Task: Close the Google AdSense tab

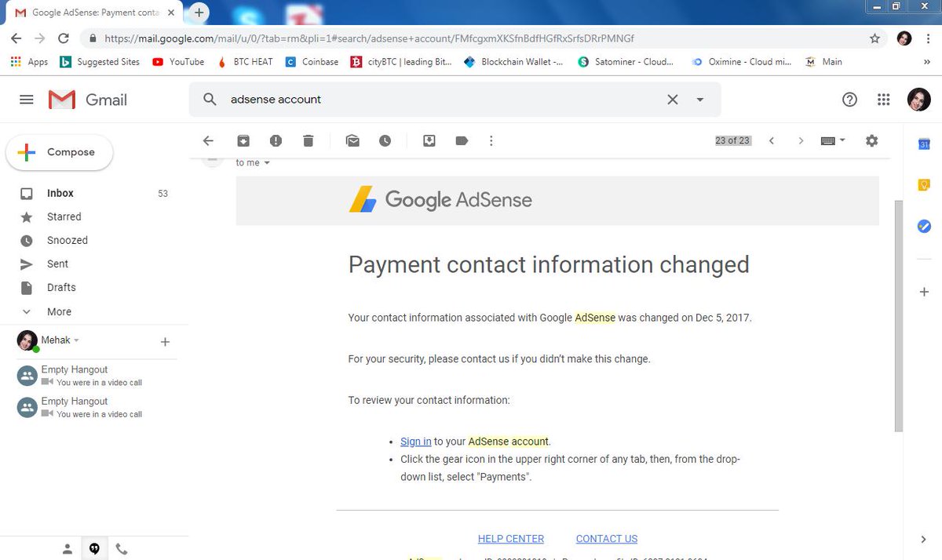Action: (170, 13)
